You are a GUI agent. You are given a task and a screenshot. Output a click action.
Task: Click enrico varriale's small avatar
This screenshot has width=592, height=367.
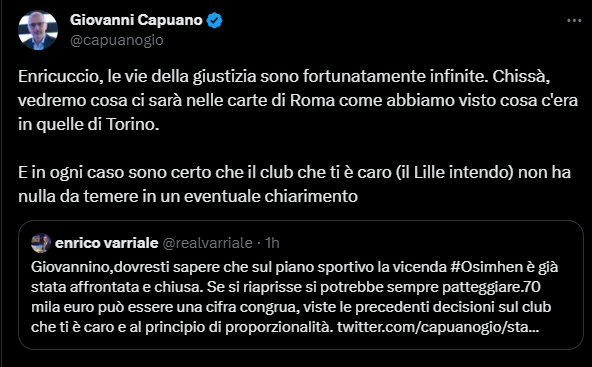pyautogui.click(x=41, y=243)
